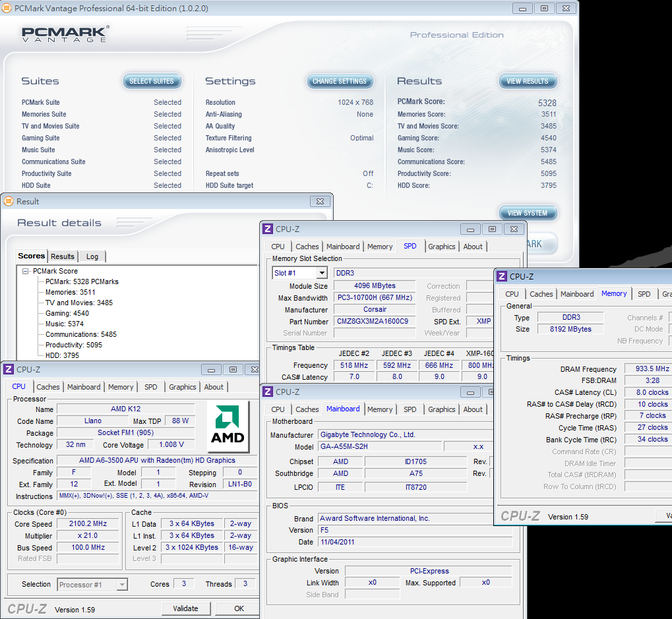Click the 'Socket FM1 (905)' package field
The height and width of the screenshot is (619, 672).
pos(125,432)
